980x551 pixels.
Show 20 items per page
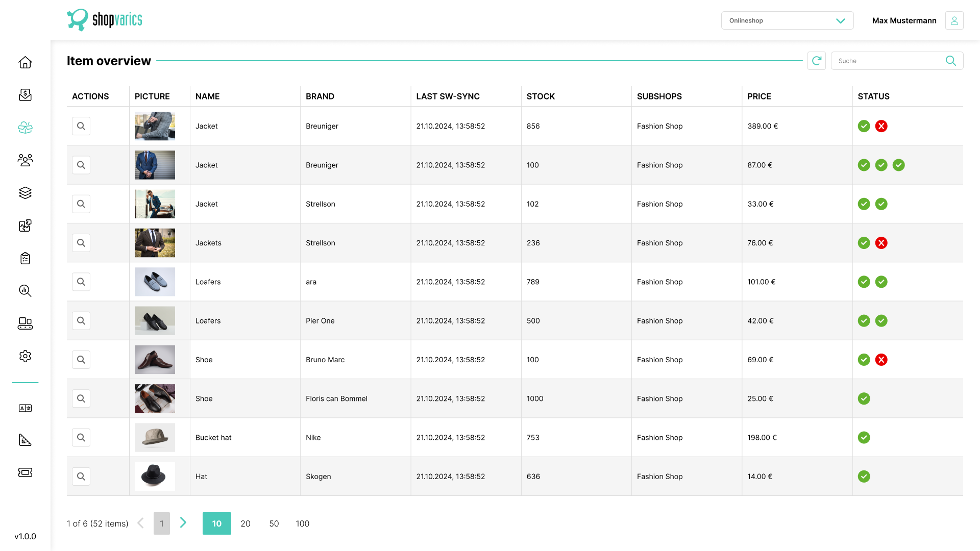[x=246, y=523]
